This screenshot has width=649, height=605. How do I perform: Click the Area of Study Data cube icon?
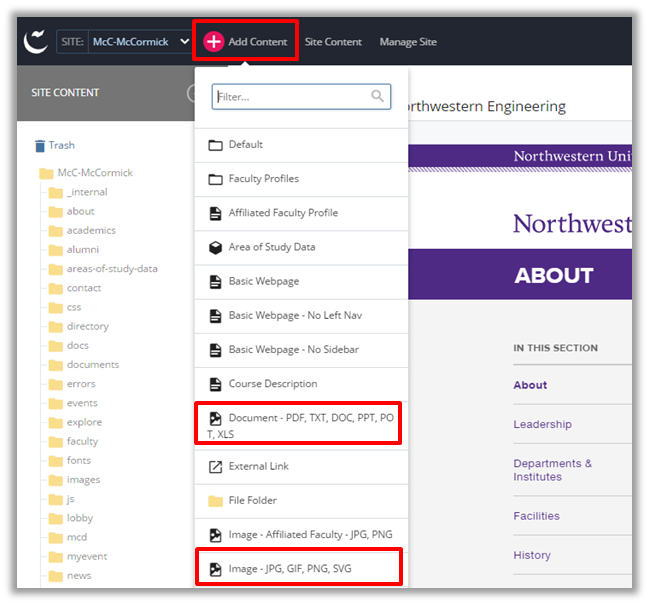(215, 247)
